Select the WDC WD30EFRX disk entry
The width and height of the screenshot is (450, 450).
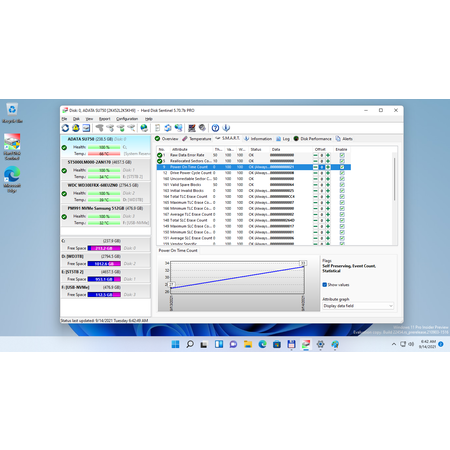click(106, 193)
